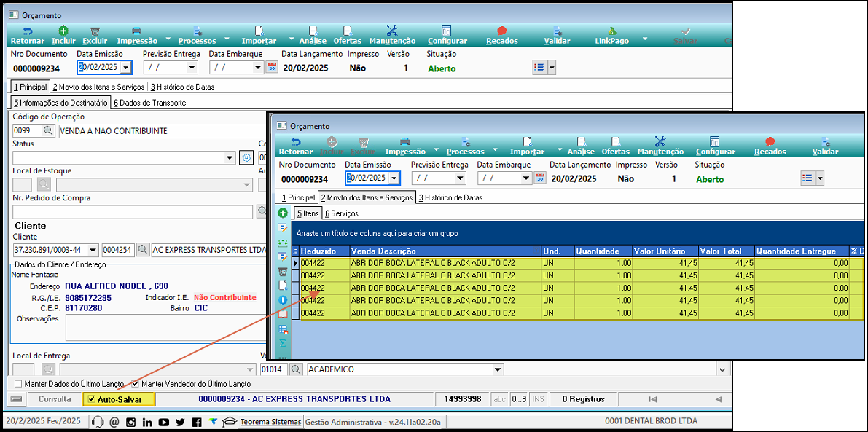Uncheck Manter Vendedor do Último Lançto
This screenshot has height=432, width=868.
point(135,384)
